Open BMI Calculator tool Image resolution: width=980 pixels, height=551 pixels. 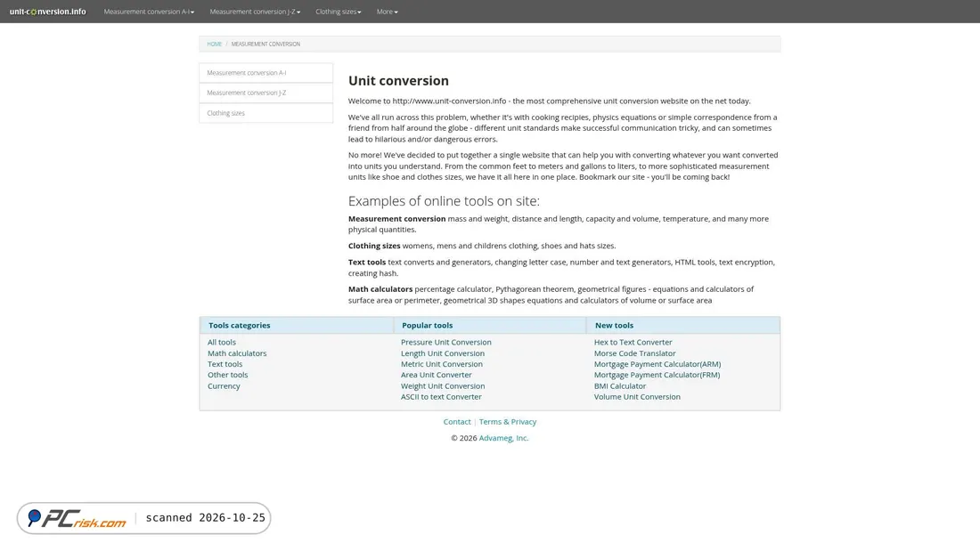pos(620,386)
